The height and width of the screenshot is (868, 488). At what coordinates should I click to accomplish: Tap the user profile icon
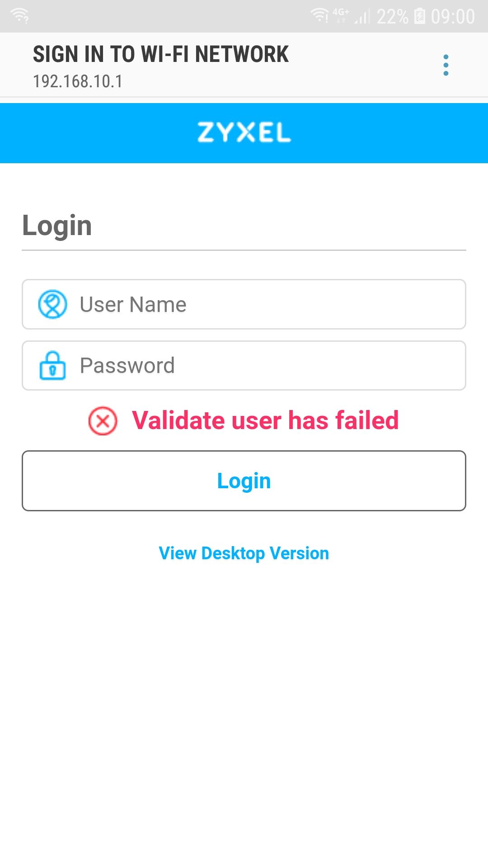(x=52, y=304)
